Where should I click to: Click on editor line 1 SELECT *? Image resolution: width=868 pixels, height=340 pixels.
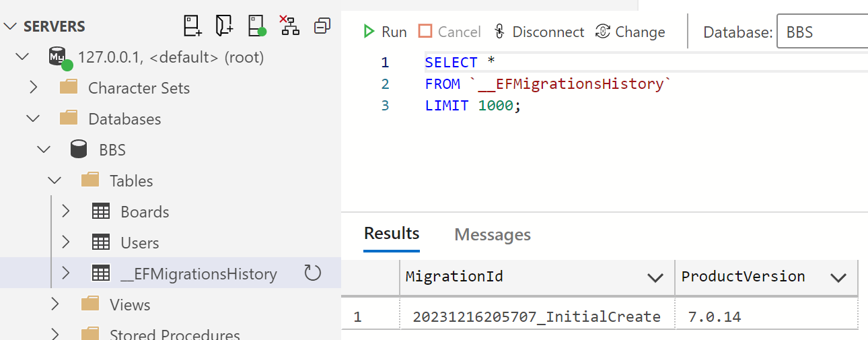point(460,63)
